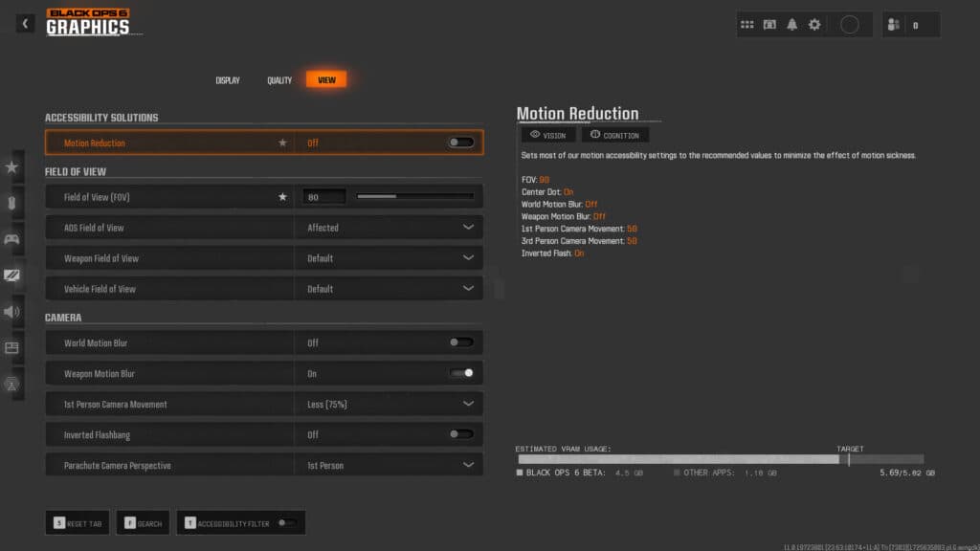Open the Friends social icon top right

896,24
